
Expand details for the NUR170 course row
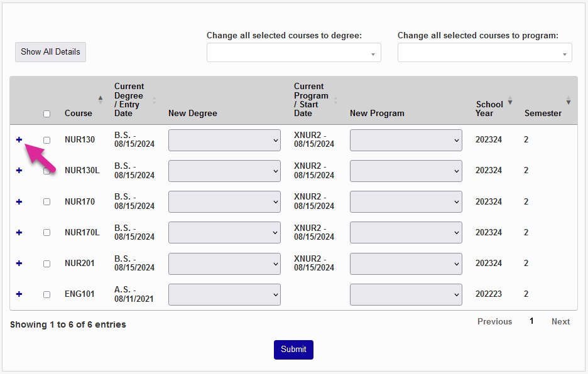[x=18, y=201]
